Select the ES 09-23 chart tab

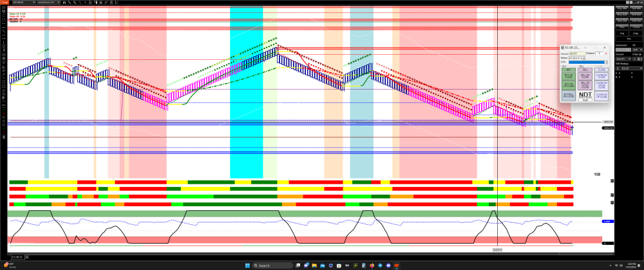pos(17,257)
